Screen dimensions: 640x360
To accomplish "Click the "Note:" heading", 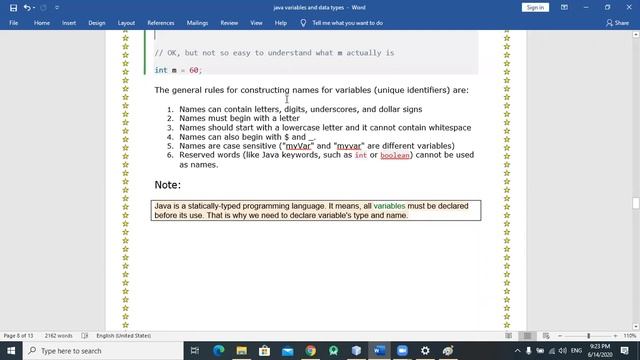I will (167, 185).
